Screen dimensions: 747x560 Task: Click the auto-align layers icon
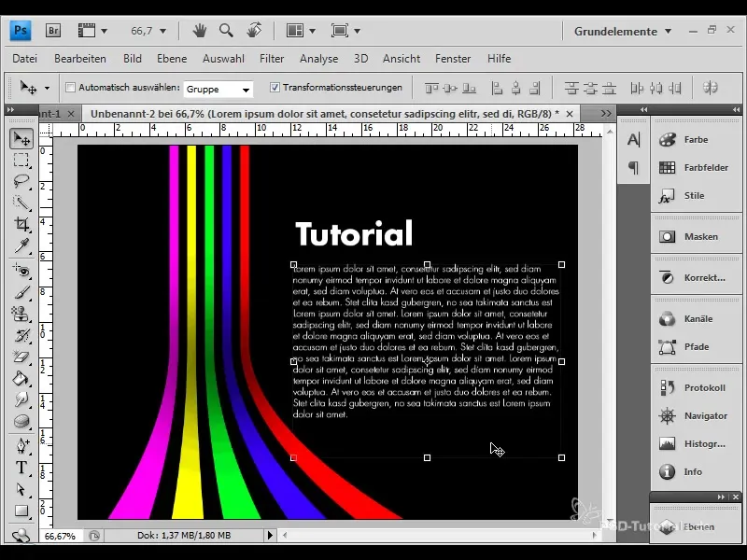click(711, 88)
